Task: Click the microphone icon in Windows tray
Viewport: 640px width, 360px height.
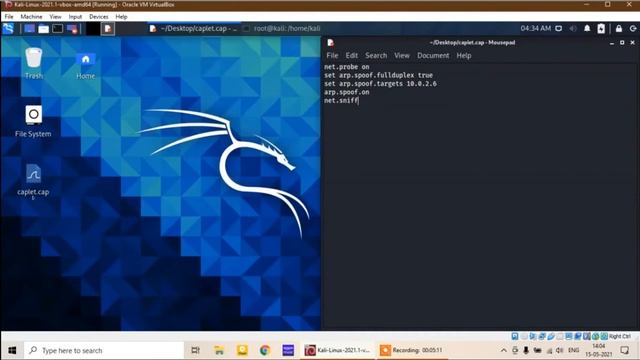Action: 526,350
